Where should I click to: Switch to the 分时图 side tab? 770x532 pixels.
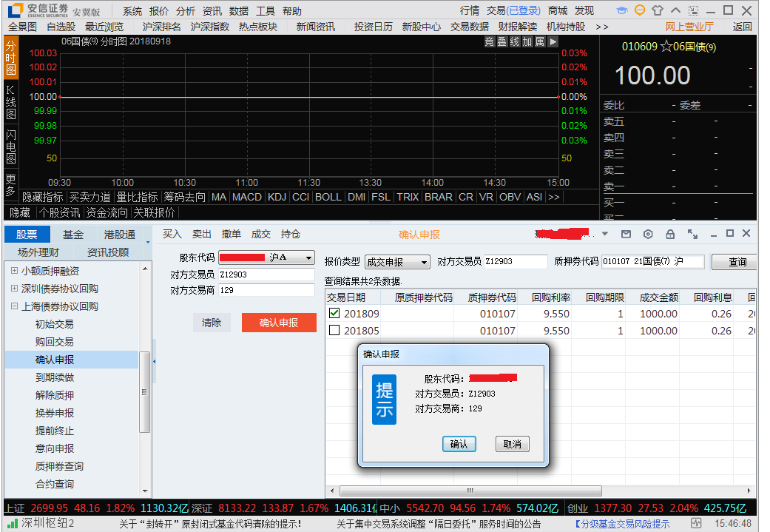coord(11,58)
